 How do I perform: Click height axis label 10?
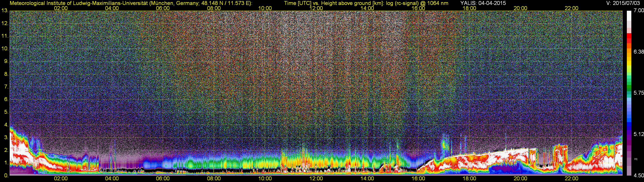point(5,49)
